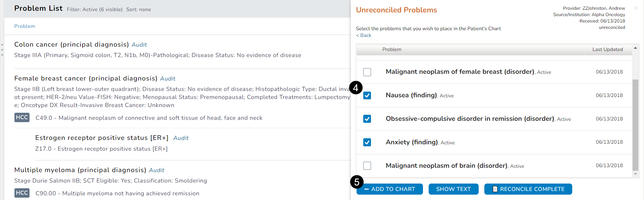
Task: Uncheck the Nausea (finding) checkbox
Action: pyautogui.click(x=367, y=95)
